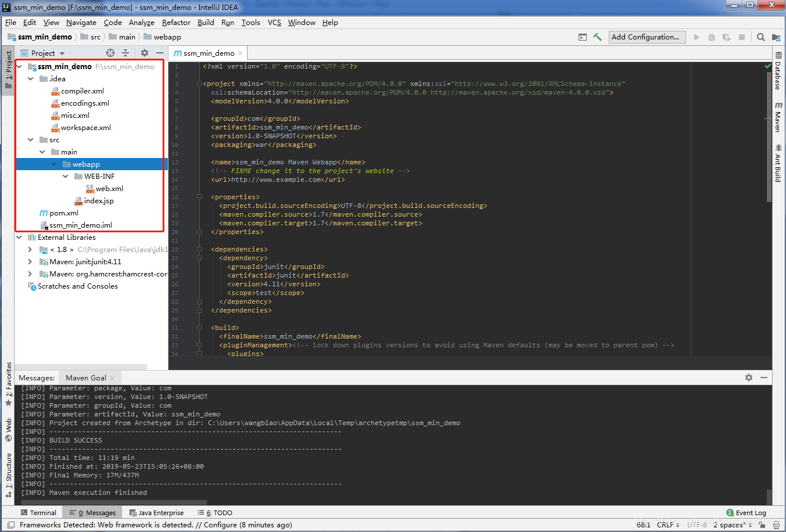Click the 2 spaces indent selector
The height and width of the screenshot is (532, 786).
point(732,524)
